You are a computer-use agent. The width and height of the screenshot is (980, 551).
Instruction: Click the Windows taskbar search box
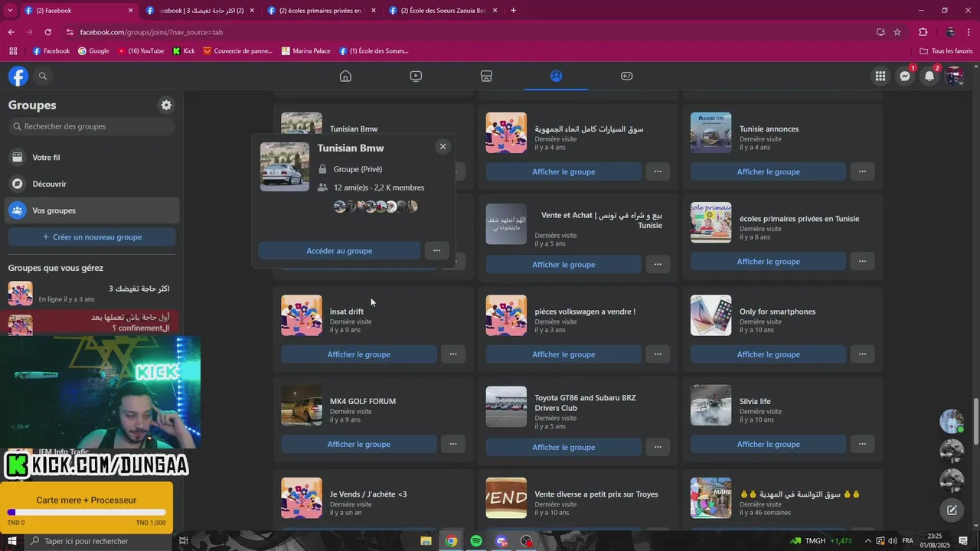pyautogui.click(x=98, y=541)
